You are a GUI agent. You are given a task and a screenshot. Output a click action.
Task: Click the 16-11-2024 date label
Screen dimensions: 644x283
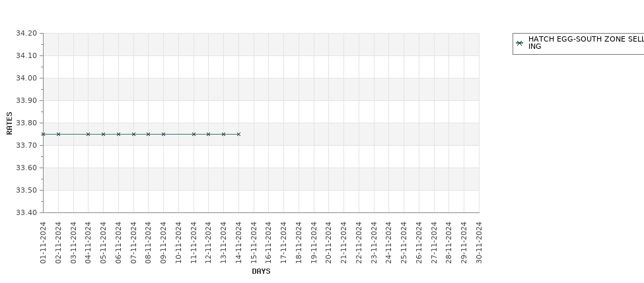[x=268, y=242]
